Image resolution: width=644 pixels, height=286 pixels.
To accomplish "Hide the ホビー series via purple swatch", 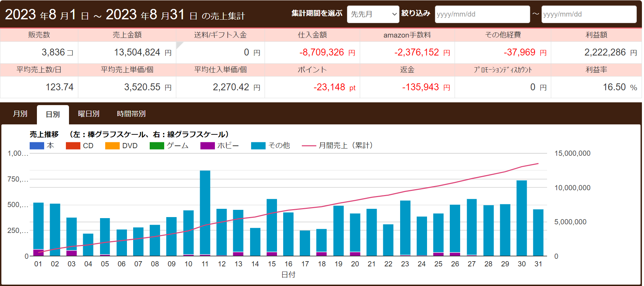I will [x=208, y=146].
